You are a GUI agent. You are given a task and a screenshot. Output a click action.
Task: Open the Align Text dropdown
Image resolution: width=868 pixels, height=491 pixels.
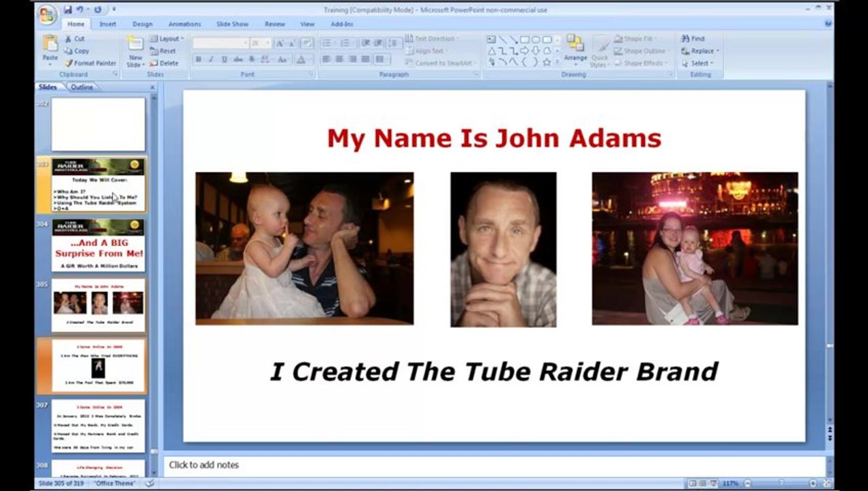427,51
